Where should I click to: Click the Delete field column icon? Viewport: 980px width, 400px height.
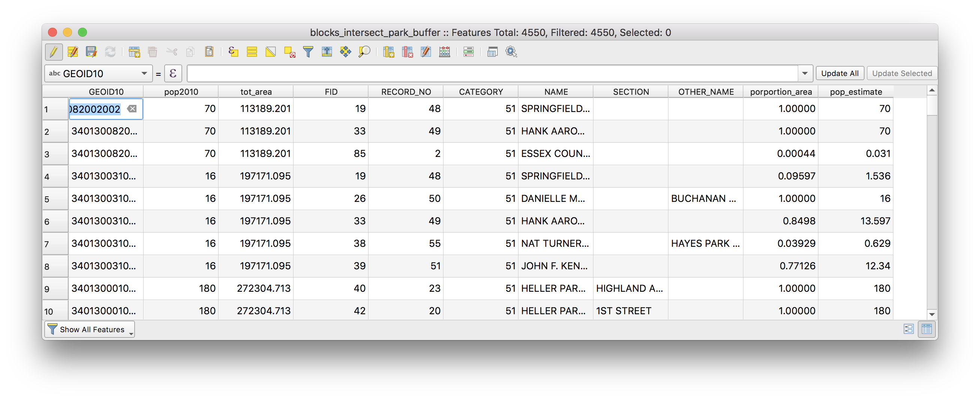pyautogui.click(x=407, y=52)
